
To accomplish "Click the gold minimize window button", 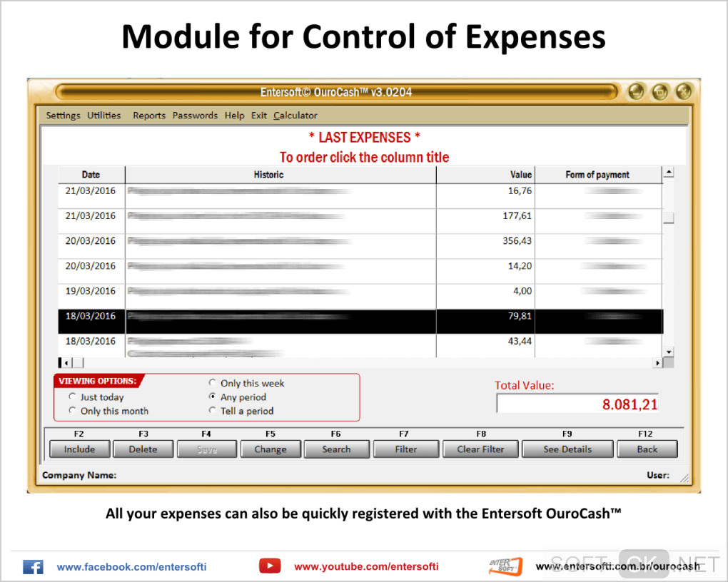I will [636, 91].
